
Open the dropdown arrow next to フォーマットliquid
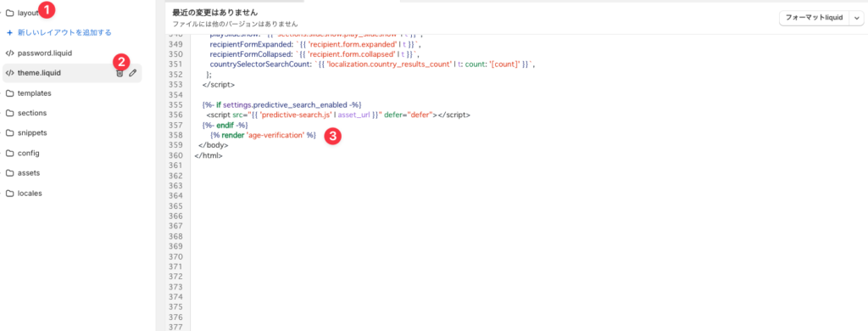pyautogui.click(x=856, y=19)
